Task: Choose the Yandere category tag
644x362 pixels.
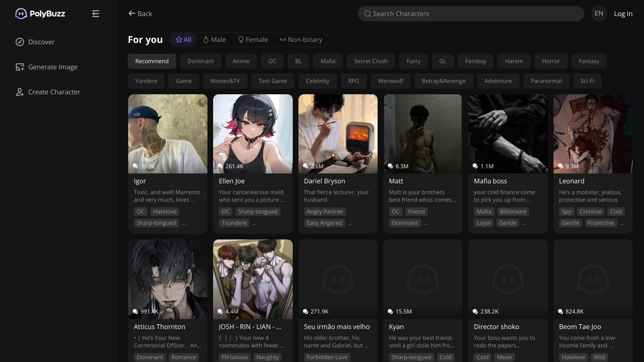Action: [x=146, y=81]
